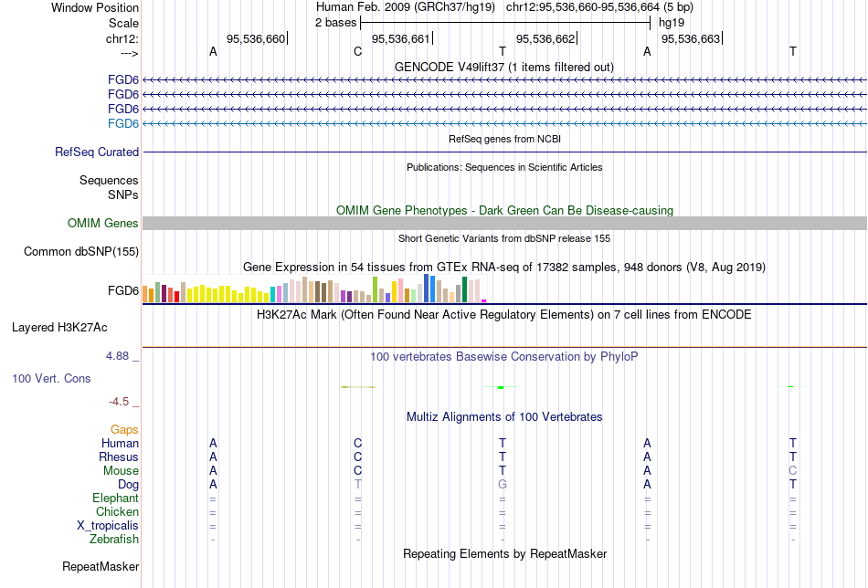Select the Dog species row label
Viewport: 868px width, 588px height.
pyautogui.click(x=128, y=485)
